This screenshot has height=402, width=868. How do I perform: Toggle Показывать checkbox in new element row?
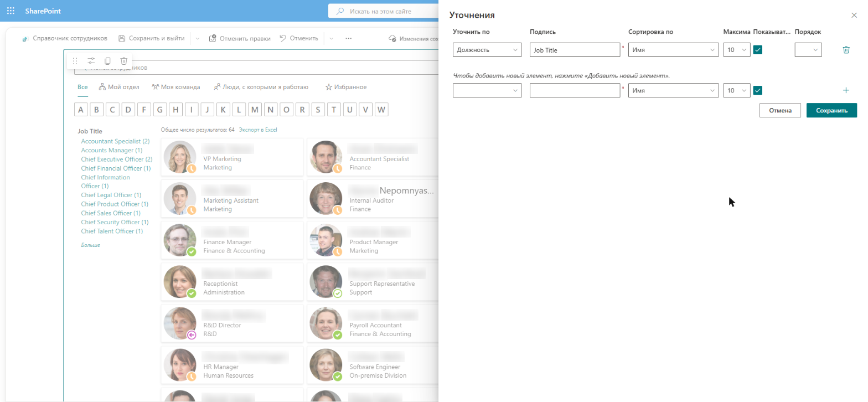[x=758, y=90]
